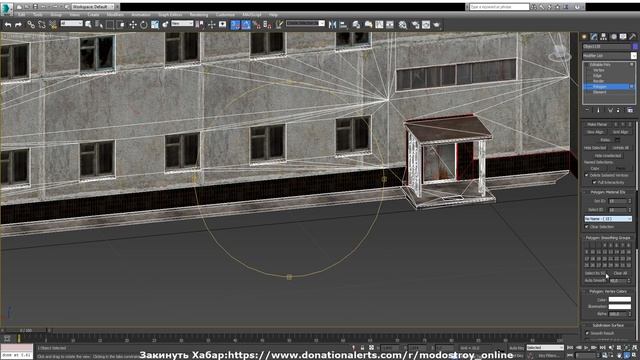
Task: Open the Edit menu
Action: [21, 15]
